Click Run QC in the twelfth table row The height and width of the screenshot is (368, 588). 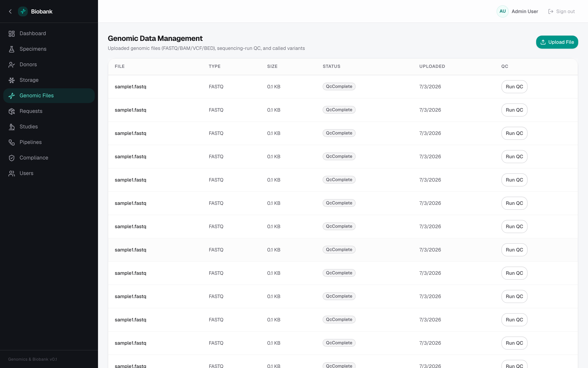click(514, 343)
